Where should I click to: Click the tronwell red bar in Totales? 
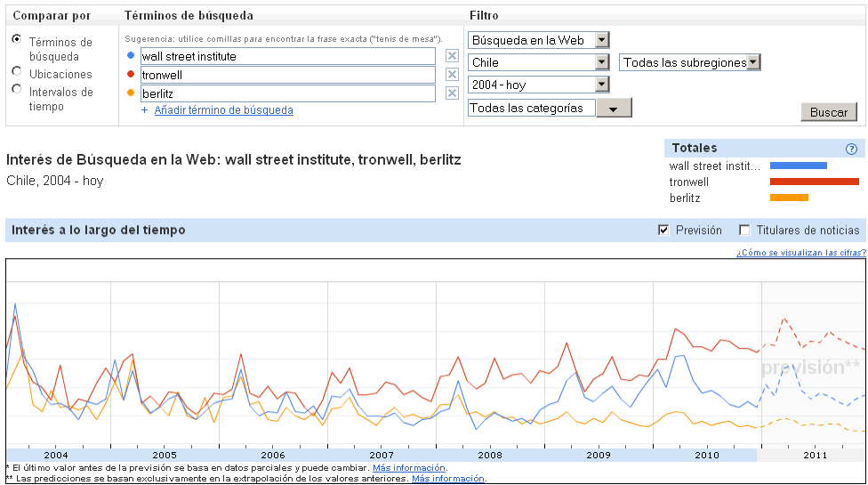815,182
